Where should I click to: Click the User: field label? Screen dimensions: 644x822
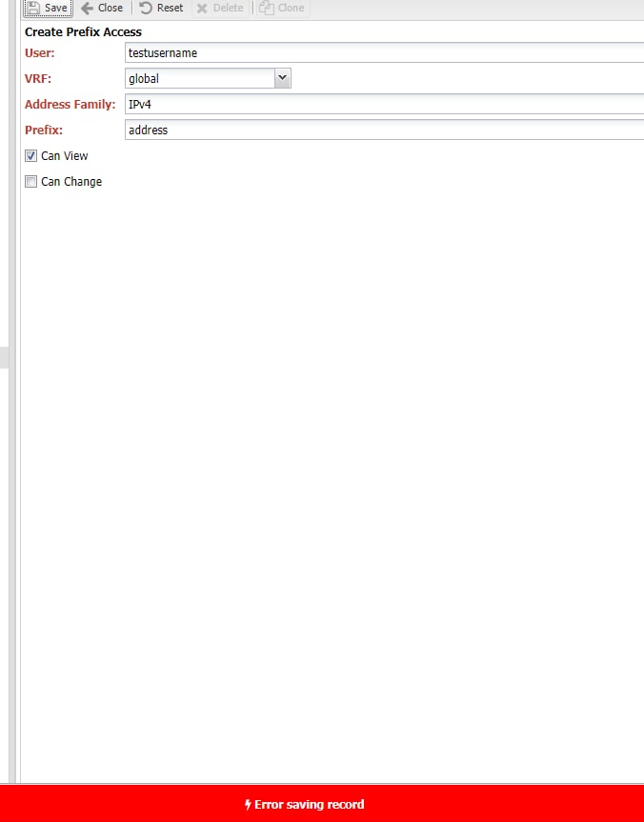point(39,53)
